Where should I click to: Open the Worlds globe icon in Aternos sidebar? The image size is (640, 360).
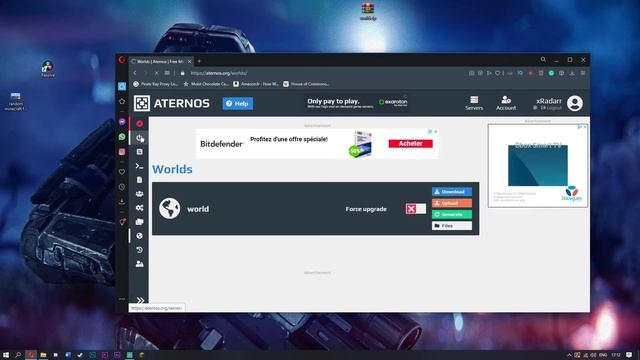[x=140, y=236]
